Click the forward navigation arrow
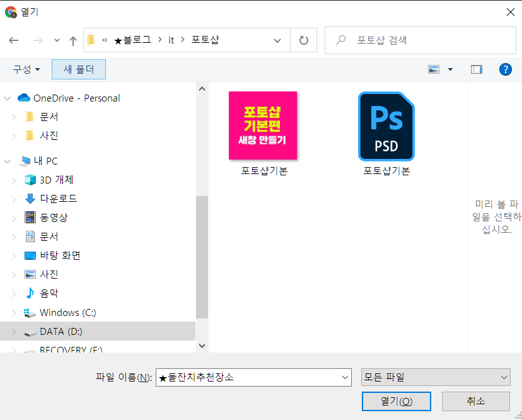522x420 pixels. click(38, 40)
